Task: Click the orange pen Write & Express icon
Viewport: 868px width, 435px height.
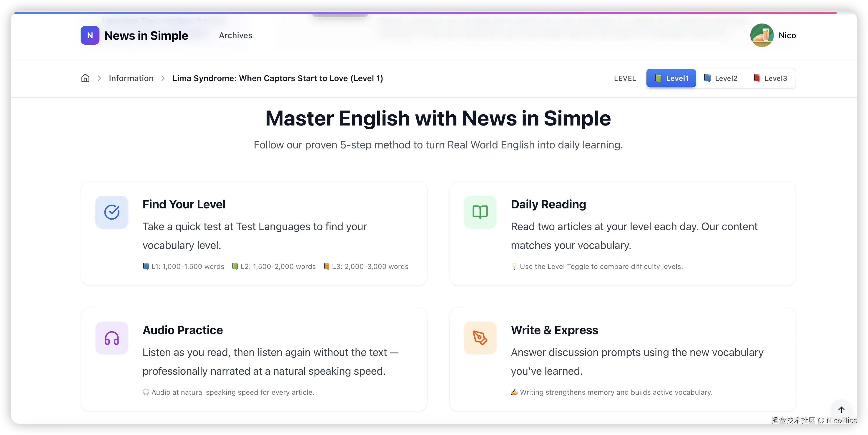Action: pyautogui.click(x=480, y=338)
